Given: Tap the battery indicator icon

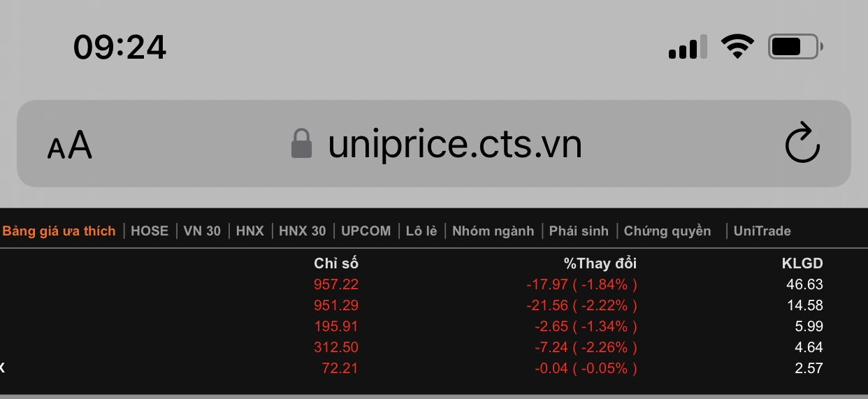Looking at the screenshot, I should click(x=795, y=47).
